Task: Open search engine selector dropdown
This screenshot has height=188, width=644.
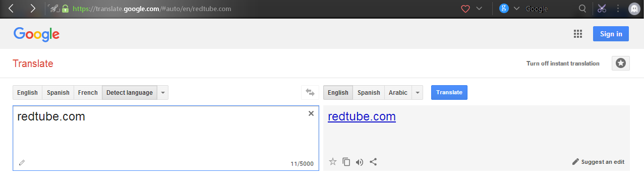Action: [x=516, y=8]
